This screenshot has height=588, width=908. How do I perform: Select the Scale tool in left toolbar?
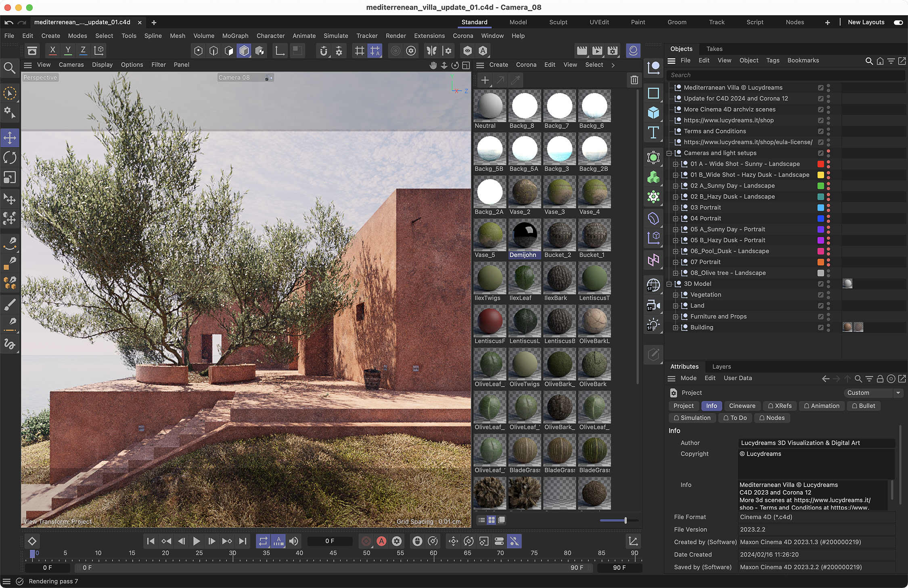click(10, 177)
